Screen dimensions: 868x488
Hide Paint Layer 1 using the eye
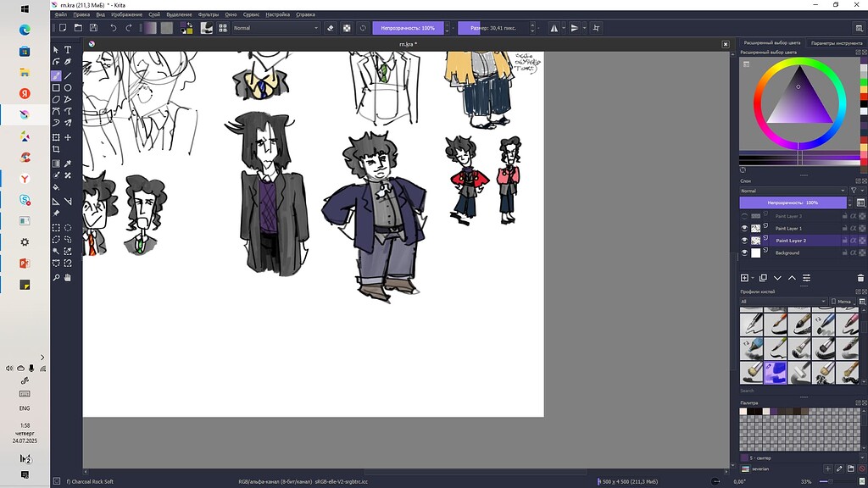[744, 228]
